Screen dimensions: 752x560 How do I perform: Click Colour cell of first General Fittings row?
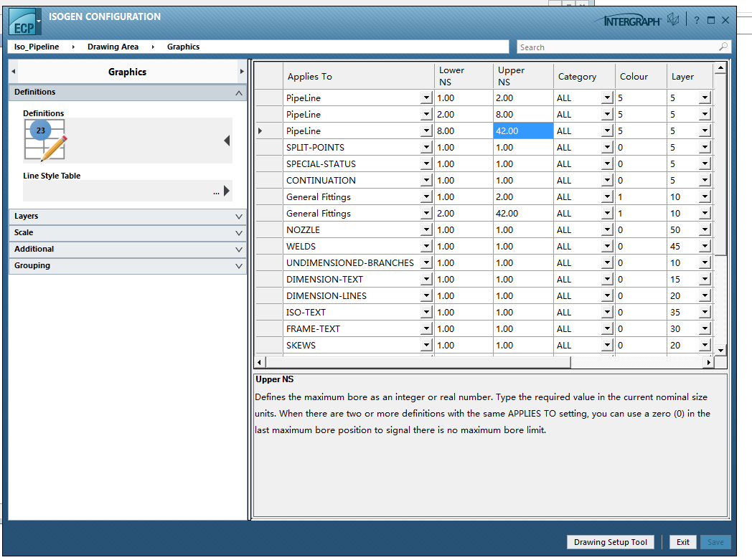[x=641, y=197]
